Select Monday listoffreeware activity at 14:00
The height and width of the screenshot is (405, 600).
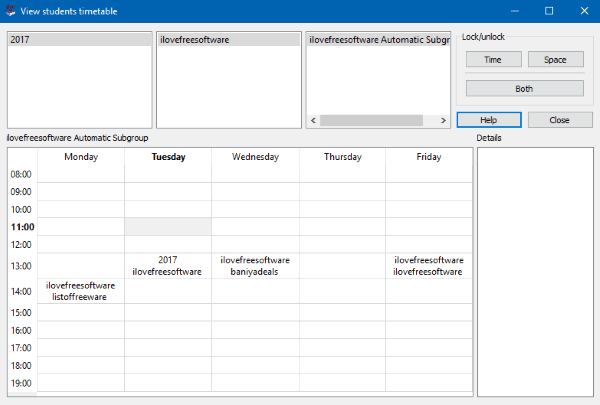click(81, 291)
